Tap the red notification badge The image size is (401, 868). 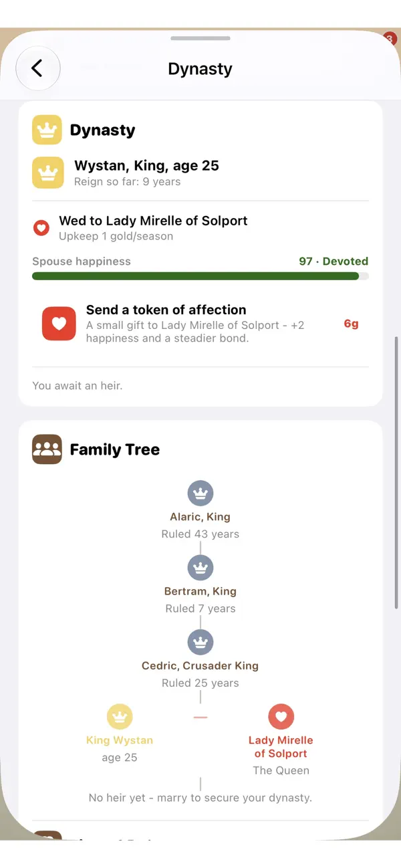point(390,39)
